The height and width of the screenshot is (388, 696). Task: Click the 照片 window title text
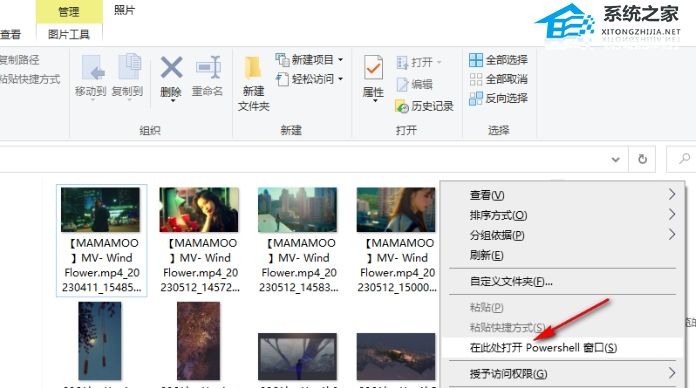pos(124,10)
